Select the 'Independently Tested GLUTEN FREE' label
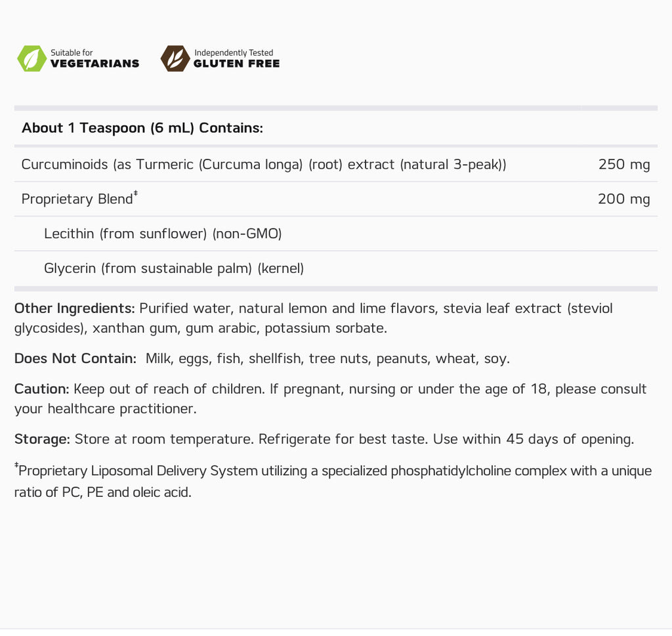This screenshot has height=636, width=672. 236,58
